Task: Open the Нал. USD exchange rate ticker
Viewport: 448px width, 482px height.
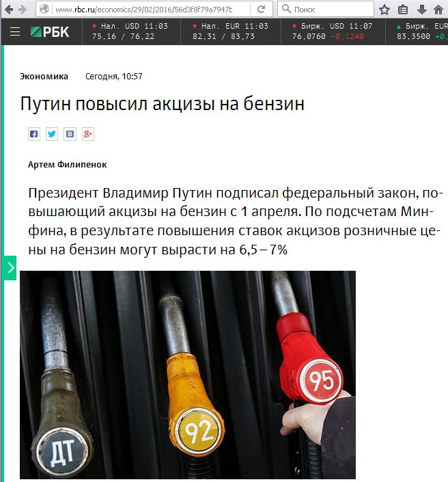Action: click(x=130, y=31)
